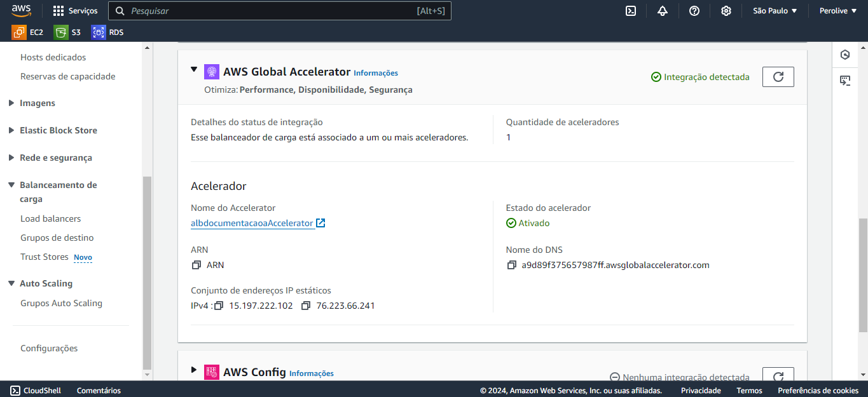Open Preferências de cookies
Screen dimensions: 868x397
(x=818, y=391)
